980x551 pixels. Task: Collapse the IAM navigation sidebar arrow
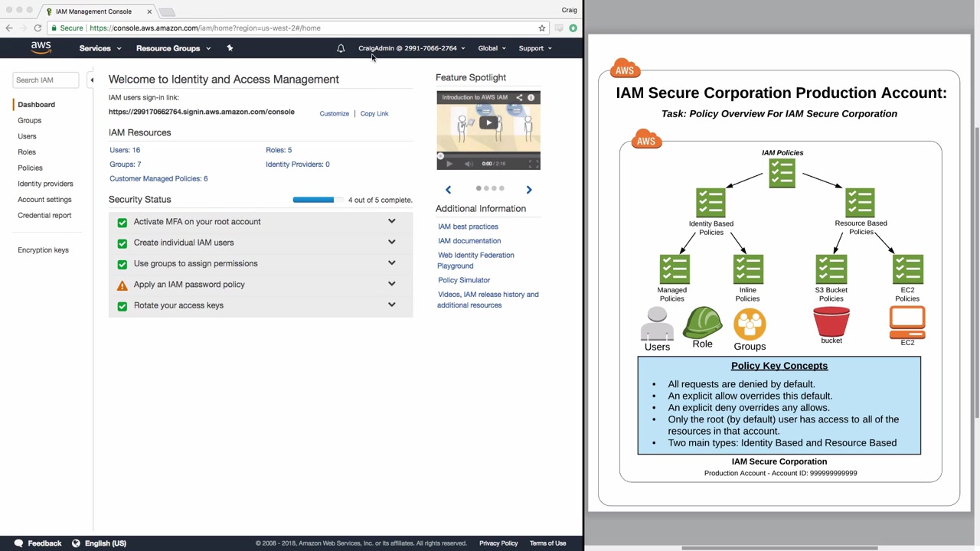click(x=91, y=80)
